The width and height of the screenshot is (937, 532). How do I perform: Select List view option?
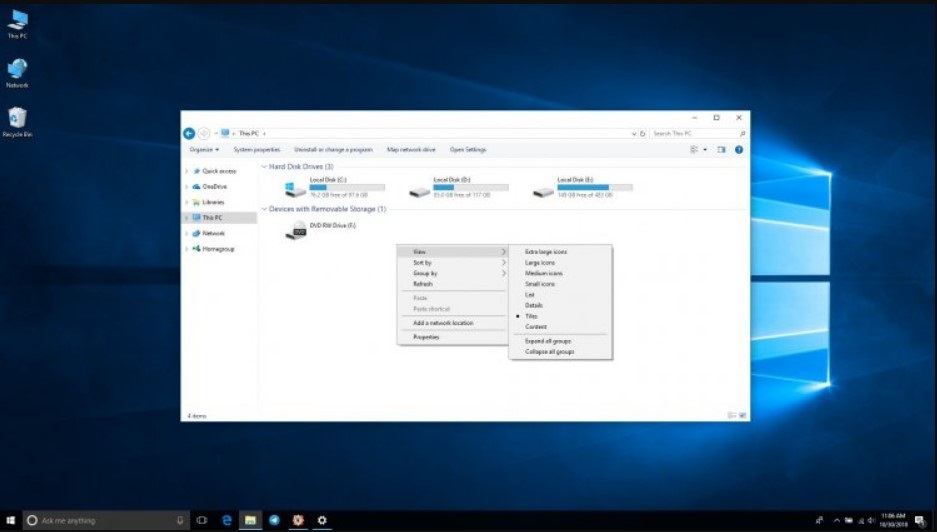click(529, 295)
